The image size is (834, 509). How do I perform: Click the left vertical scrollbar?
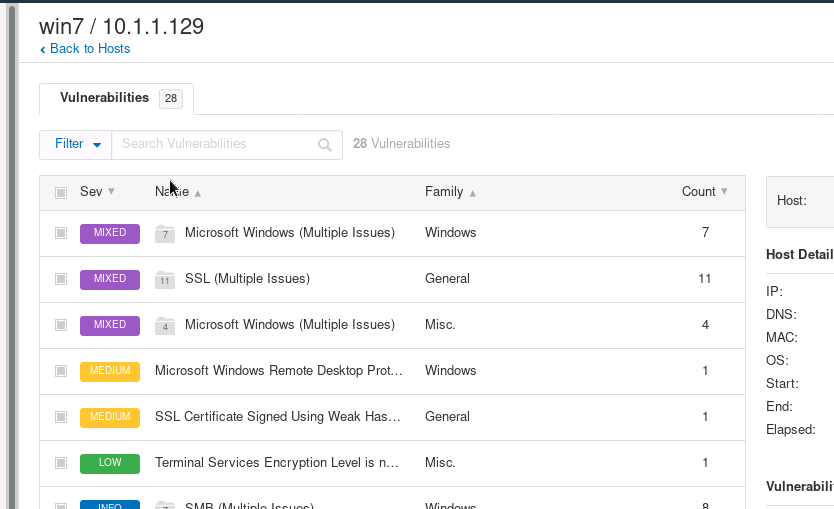tap(12, 255)
